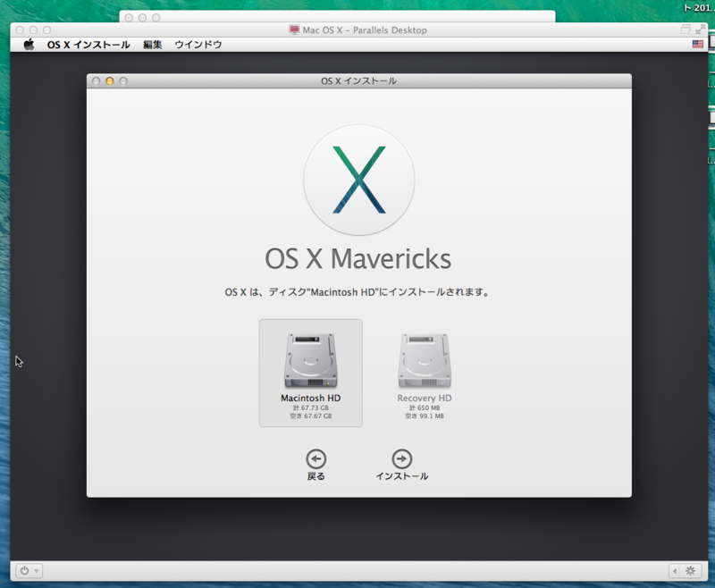Image resolution: width=715 pixels, height=588 pixels.
Task: Click the Macintosh HD install description text
Action: (x=357, y=292)
